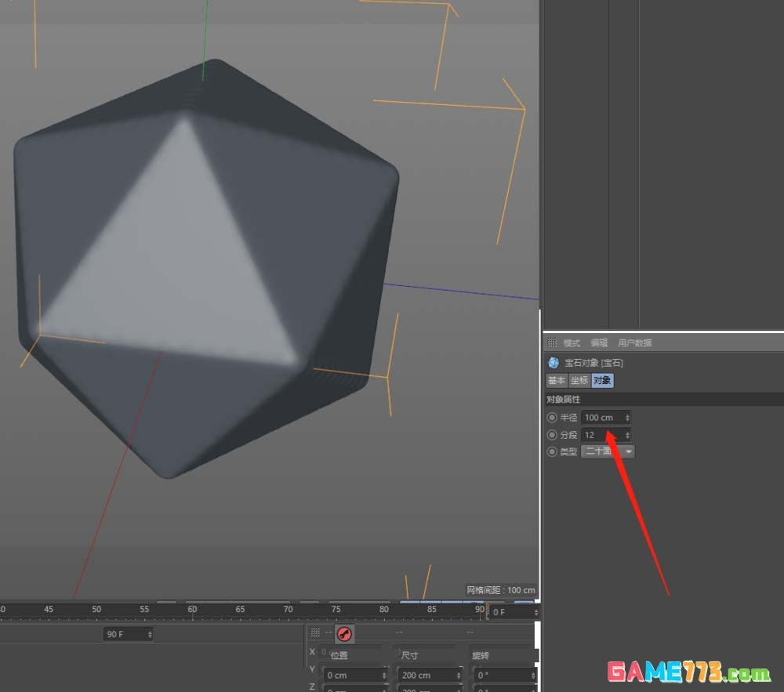Switch to the 坐标 tab
The width and height of the screenshot is (784, 692).
(x=579, y=380)
